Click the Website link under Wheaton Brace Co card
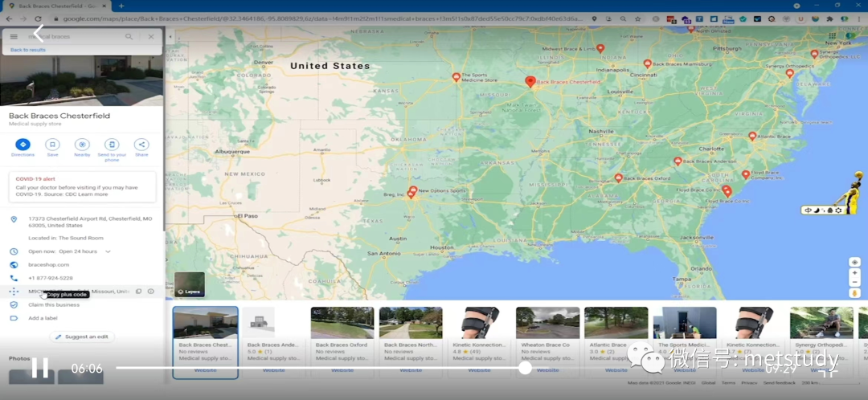 click(547, 370)
